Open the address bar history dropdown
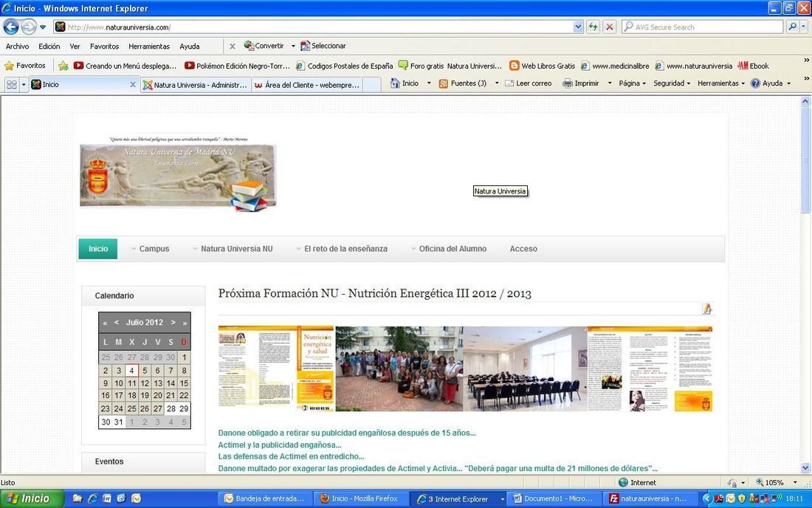 coord(578,27)
